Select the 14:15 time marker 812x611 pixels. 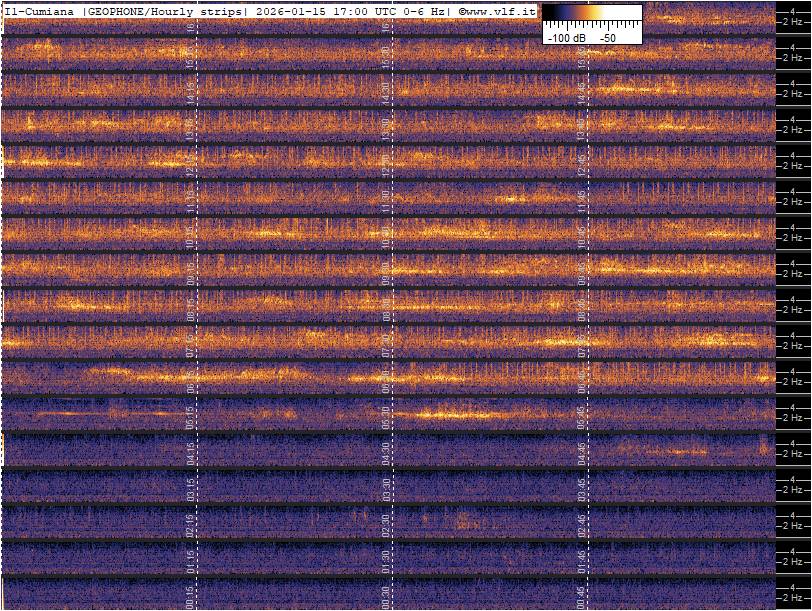(x=191, y=92)
